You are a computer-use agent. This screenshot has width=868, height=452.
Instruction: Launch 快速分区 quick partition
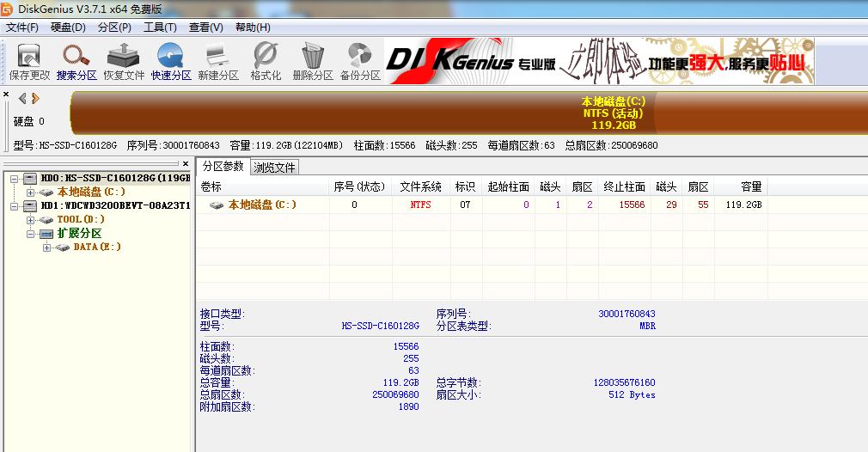tap(171, 62)
